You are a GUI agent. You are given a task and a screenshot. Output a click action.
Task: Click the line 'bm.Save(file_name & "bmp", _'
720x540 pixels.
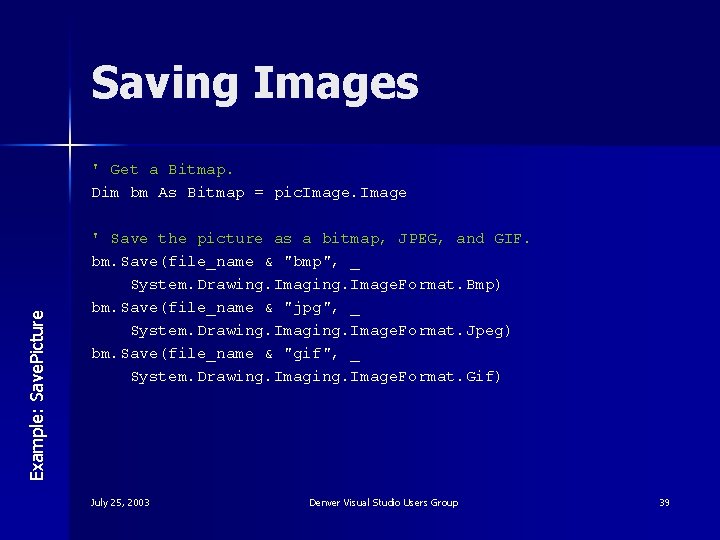pyautogui.click(x=225, y=262)
